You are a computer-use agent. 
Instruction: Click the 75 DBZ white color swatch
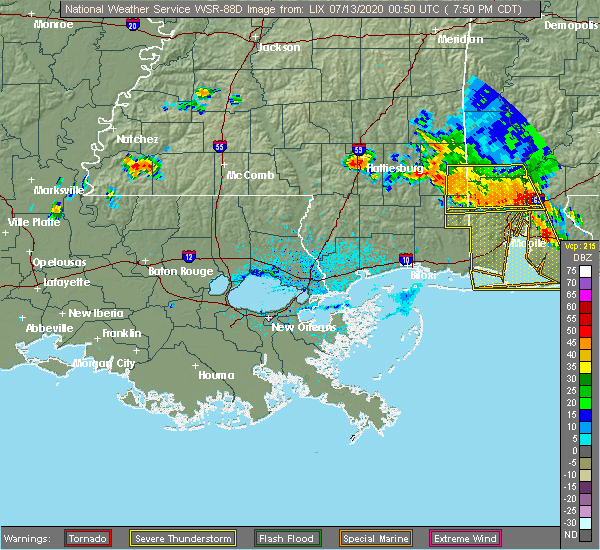(585, 271)
